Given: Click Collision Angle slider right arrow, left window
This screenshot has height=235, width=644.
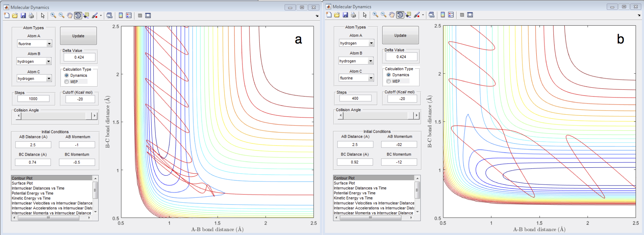Looking at the screenshot, I should pos(94,116).
